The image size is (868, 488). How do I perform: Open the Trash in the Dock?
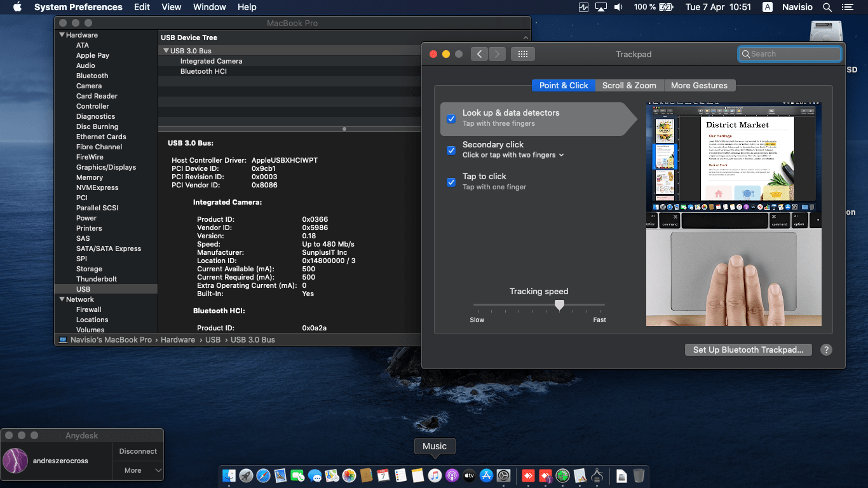(x=639, y=475)
